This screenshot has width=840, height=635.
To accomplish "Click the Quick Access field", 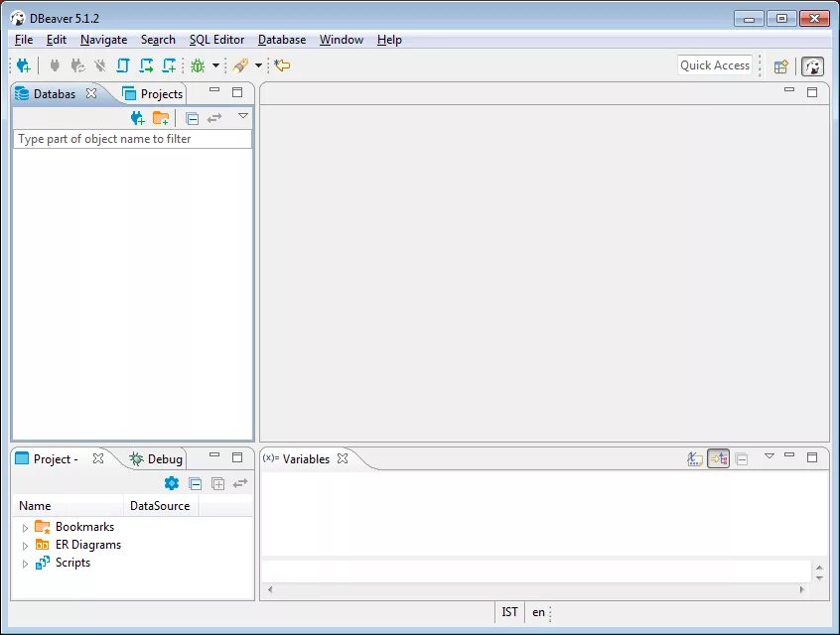I will pyautogui.click(x=715, y=65).
